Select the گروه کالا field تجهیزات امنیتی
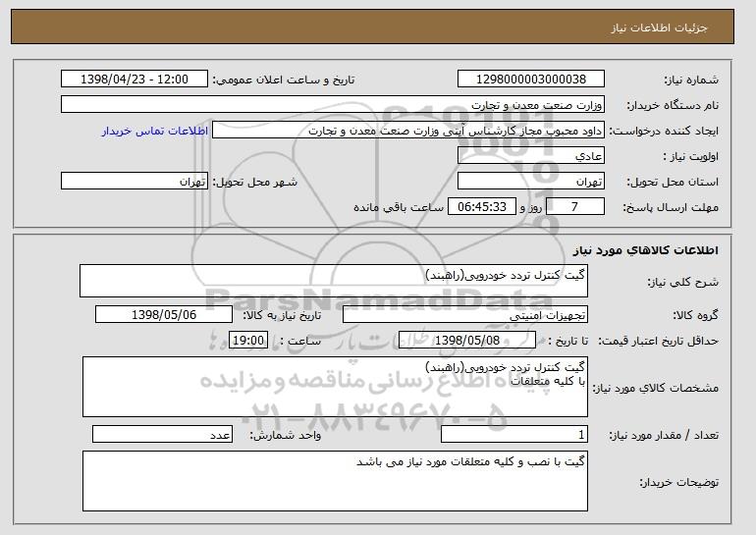 [465, 315]
